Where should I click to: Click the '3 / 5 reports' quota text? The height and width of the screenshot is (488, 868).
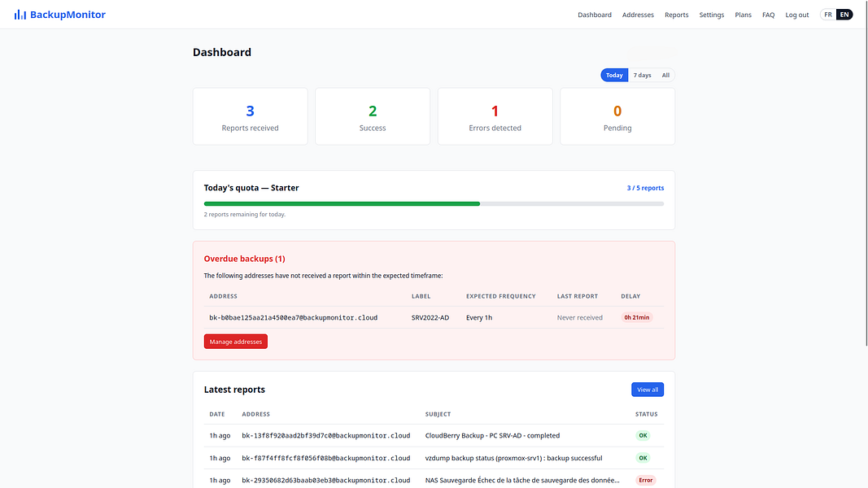click(x=645, y=188)
